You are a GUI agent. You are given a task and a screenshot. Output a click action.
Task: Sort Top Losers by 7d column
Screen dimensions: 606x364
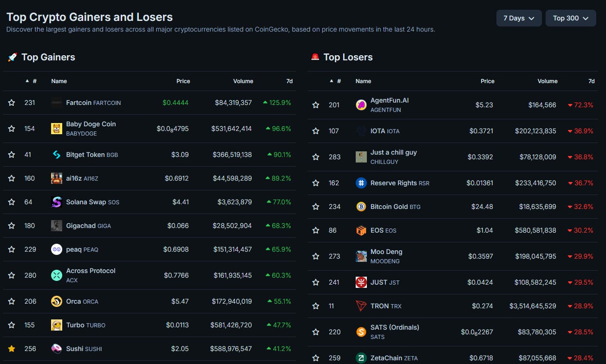point(591,81)
